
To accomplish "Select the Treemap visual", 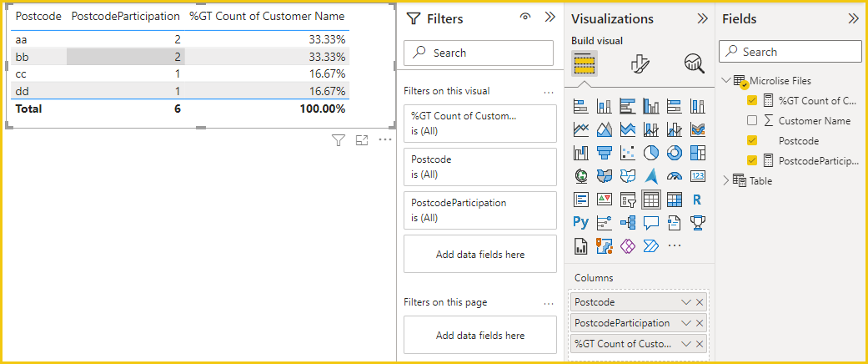I will click(698, 152).
